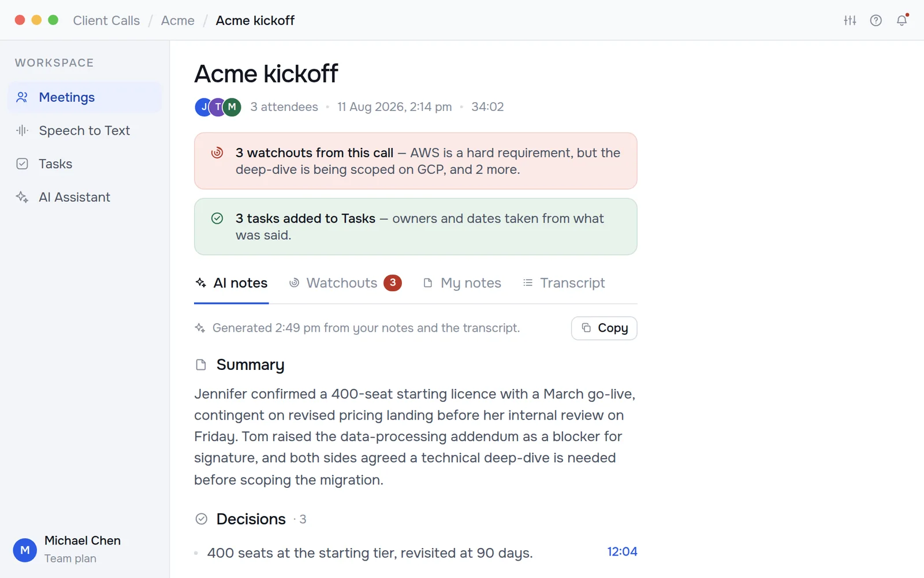924x578 pixels.
Task: Click the 'Team plan' label
Action: 70,559
